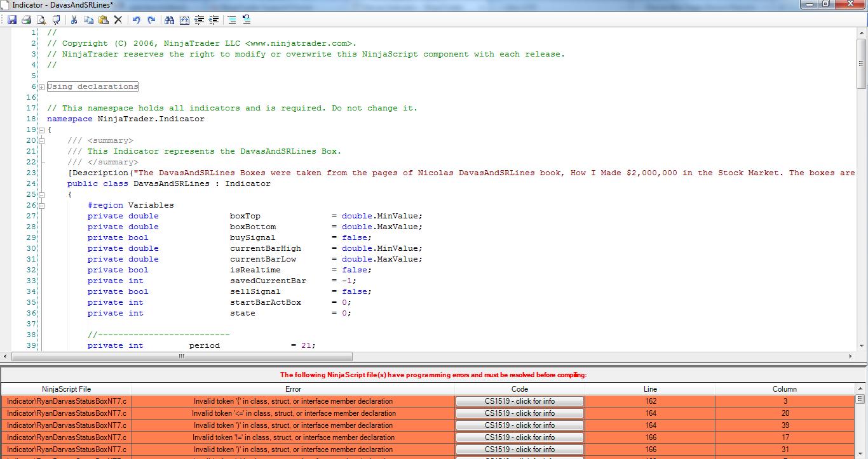Click the Delete X icon

point(118,20)
